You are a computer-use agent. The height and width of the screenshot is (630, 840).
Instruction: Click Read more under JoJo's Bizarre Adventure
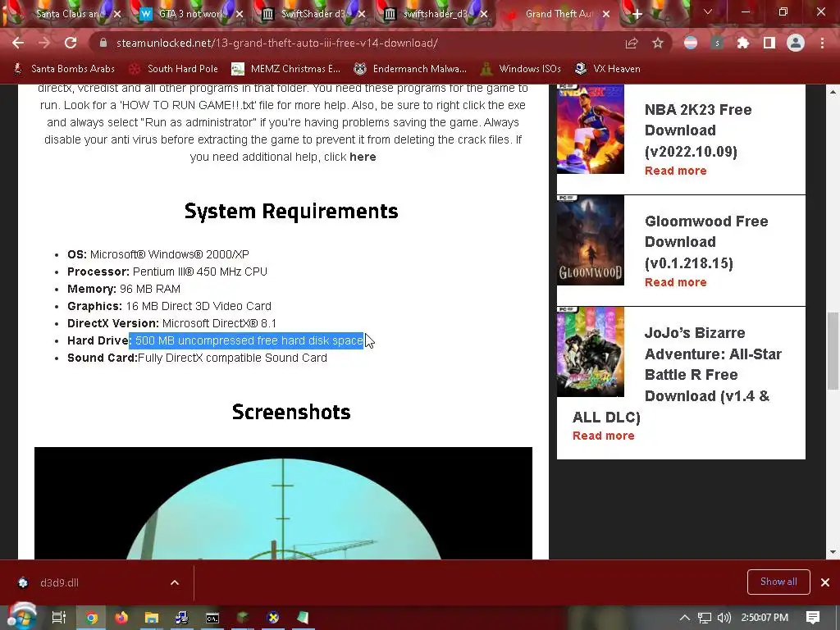603,436
